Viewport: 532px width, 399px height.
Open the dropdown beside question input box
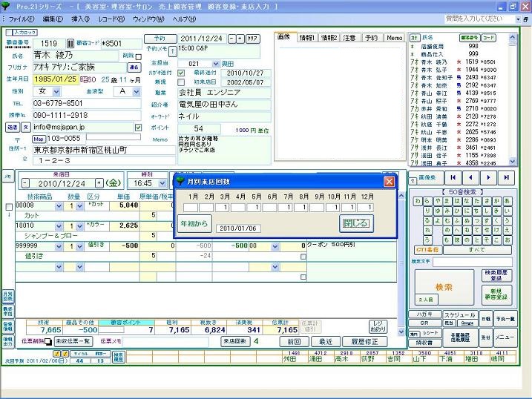coord(518,19)
